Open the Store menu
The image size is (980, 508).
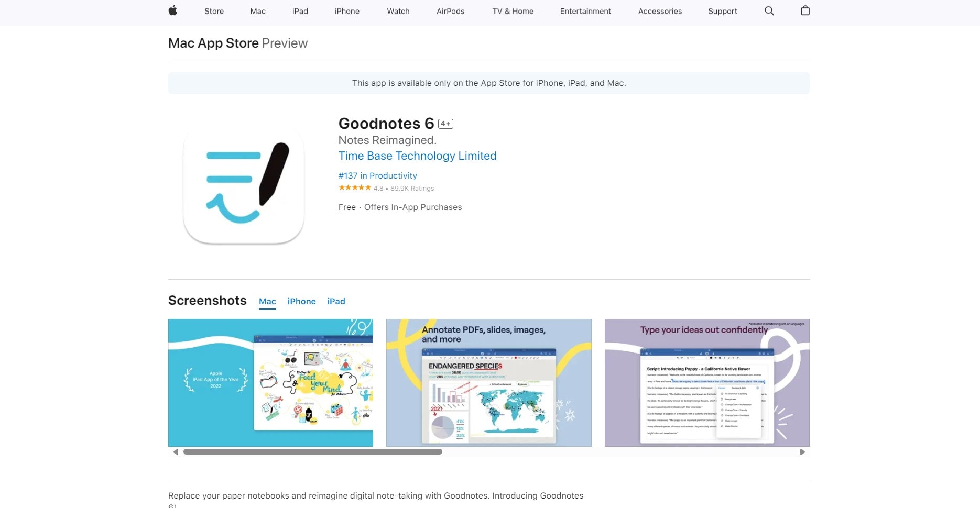tap(214, 11)
